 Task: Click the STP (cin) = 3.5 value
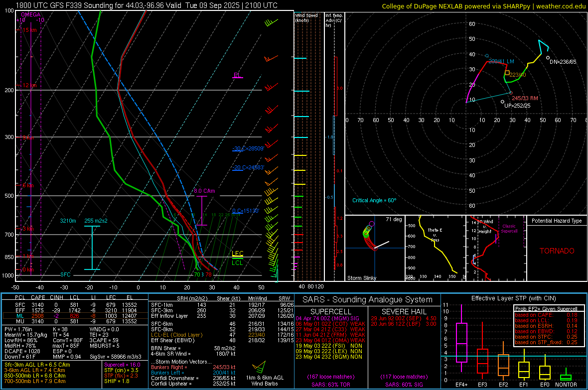[121, 370]
